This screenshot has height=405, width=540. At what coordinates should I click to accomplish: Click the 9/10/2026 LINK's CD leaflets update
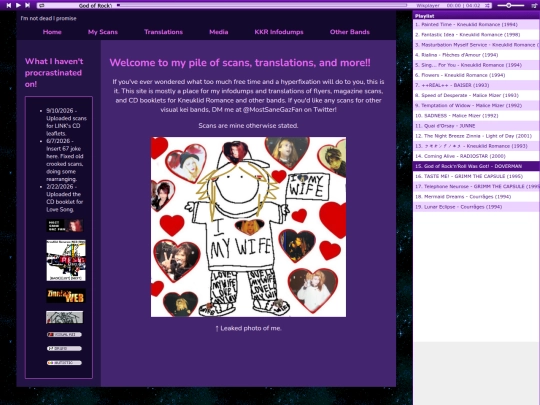pyautogui.click(x=66, y=122)
